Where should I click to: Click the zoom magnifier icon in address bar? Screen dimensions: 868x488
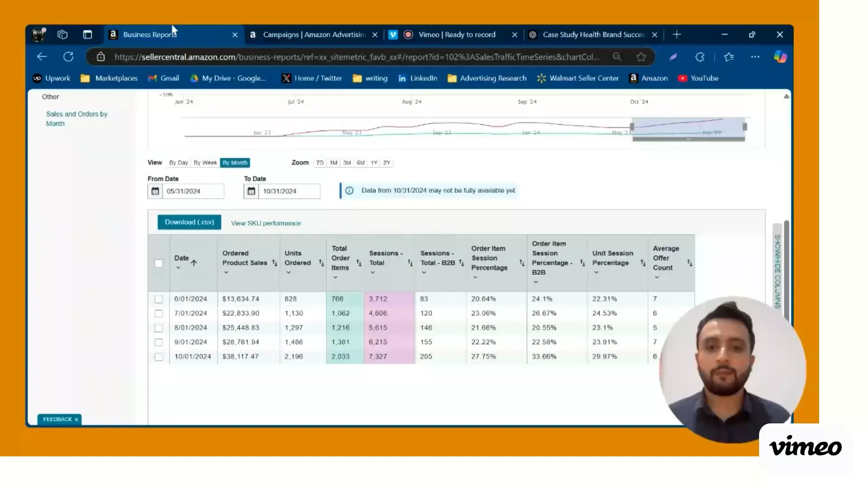[617, 57]
